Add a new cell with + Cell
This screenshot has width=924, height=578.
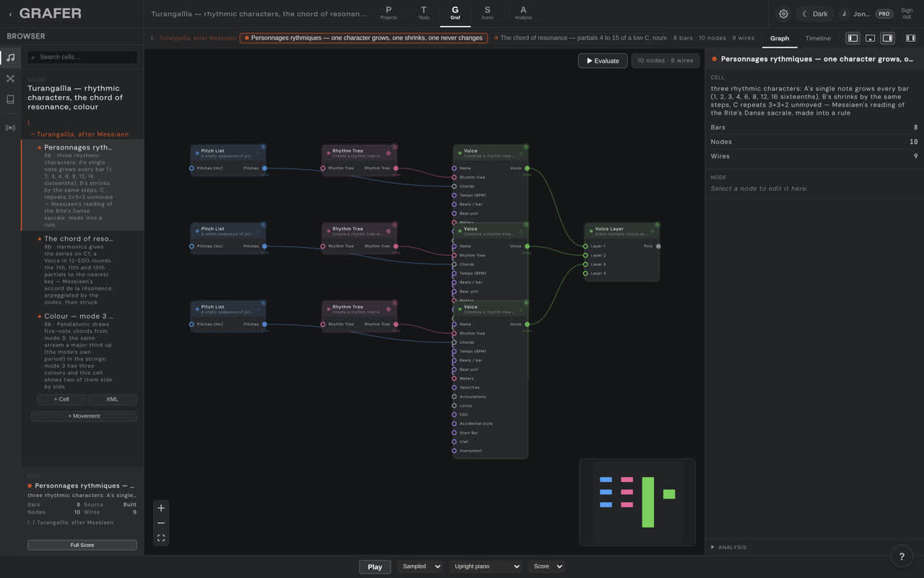[x=61, y=400]
